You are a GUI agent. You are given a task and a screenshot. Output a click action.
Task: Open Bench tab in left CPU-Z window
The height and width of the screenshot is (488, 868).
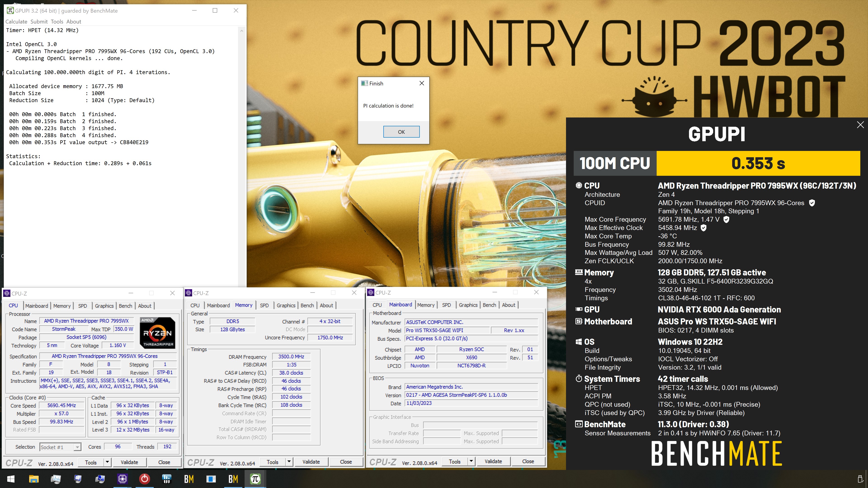[125, 306]
